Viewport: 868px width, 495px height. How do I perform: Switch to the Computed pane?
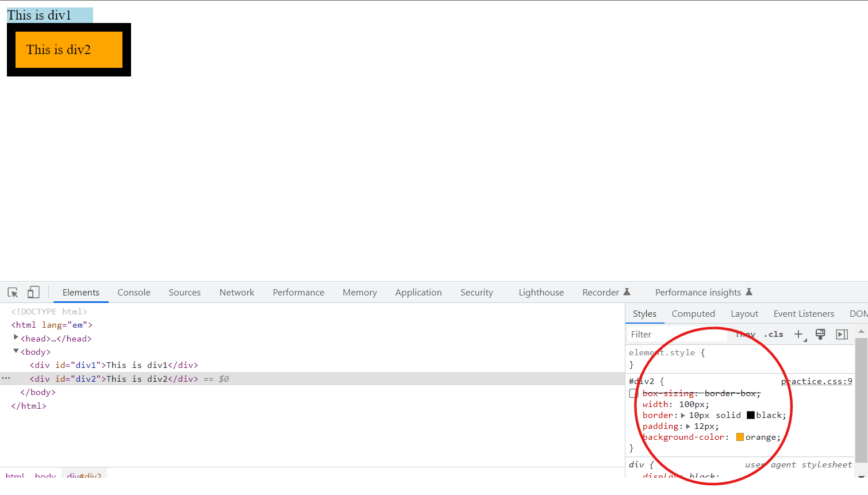point(693,313)
